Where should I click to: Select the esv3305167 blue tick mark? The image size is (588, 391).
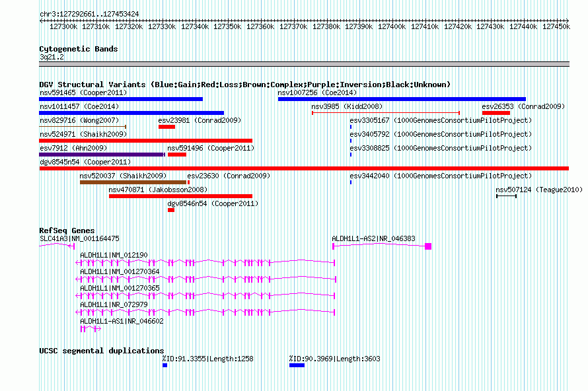pos(351,127)
